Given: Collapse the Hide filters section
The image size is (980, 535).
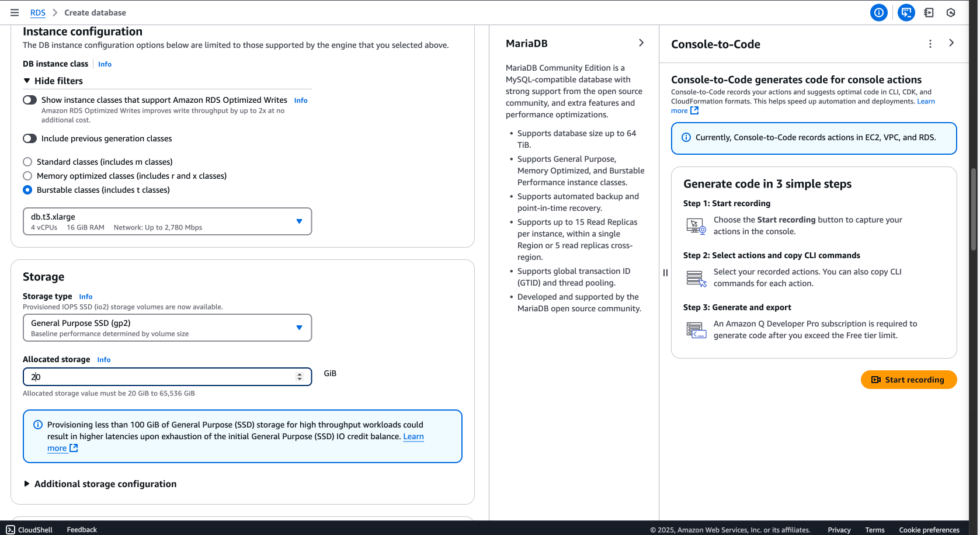Looking at the screenshot, I should pos(53,81).
